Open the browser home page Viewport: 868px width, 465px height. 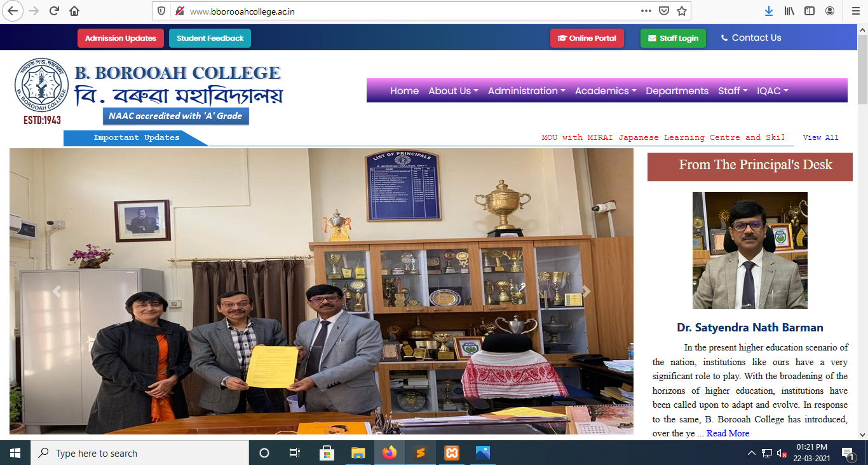(x=74, y=11)
